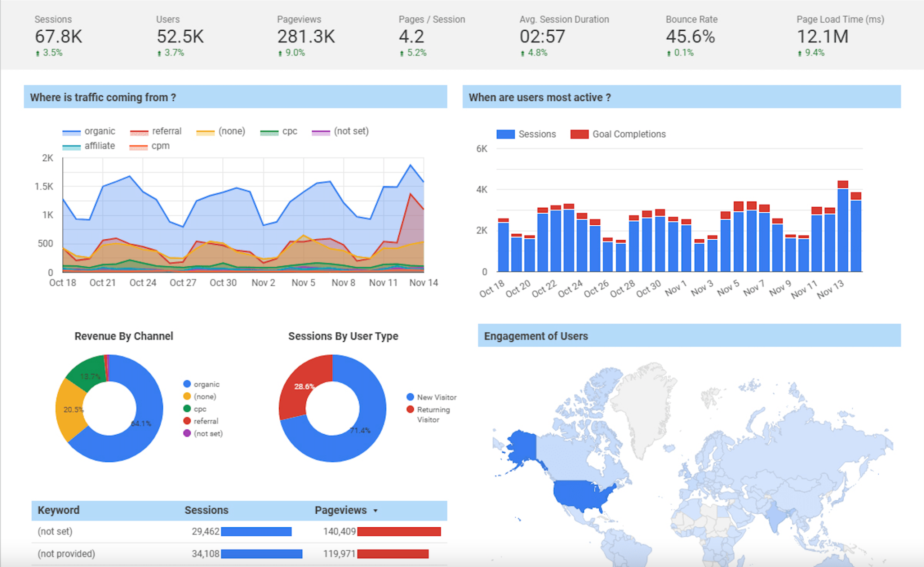Screen dimensions: 924x567
Task: Click the Bounce Rate value 45.6%
Action: coord(690,37)
